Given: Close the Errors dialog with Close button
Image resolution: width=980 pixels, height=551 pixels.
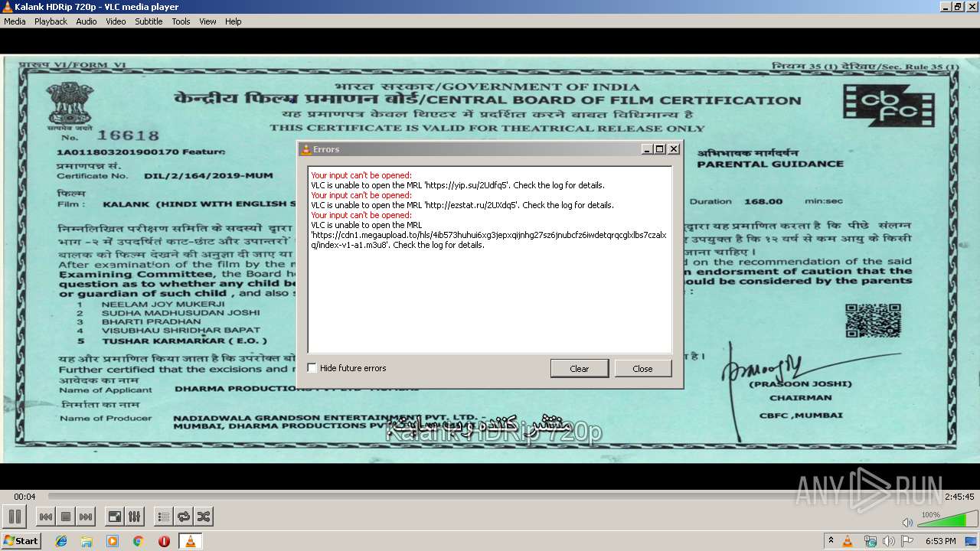Looking at the screenshot, I should [x=643, y=368].
